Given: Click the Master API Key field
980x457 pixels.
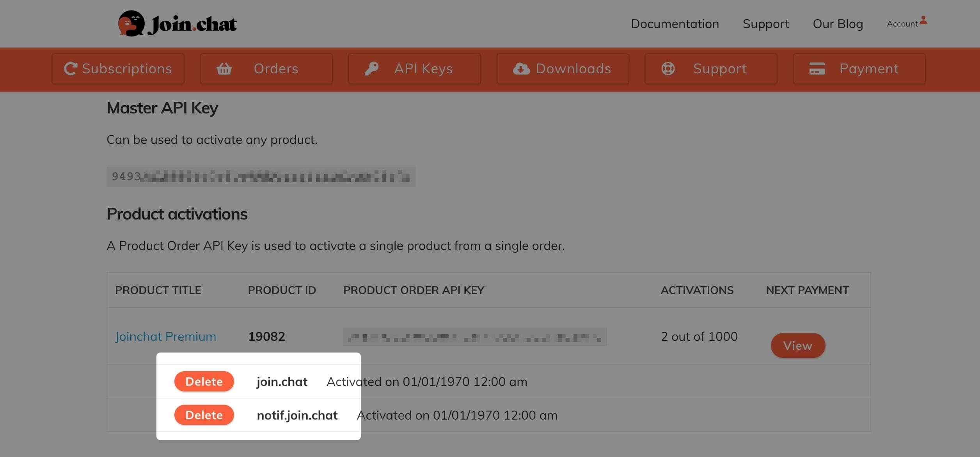Looking at the screenshot, I should 261,177.
